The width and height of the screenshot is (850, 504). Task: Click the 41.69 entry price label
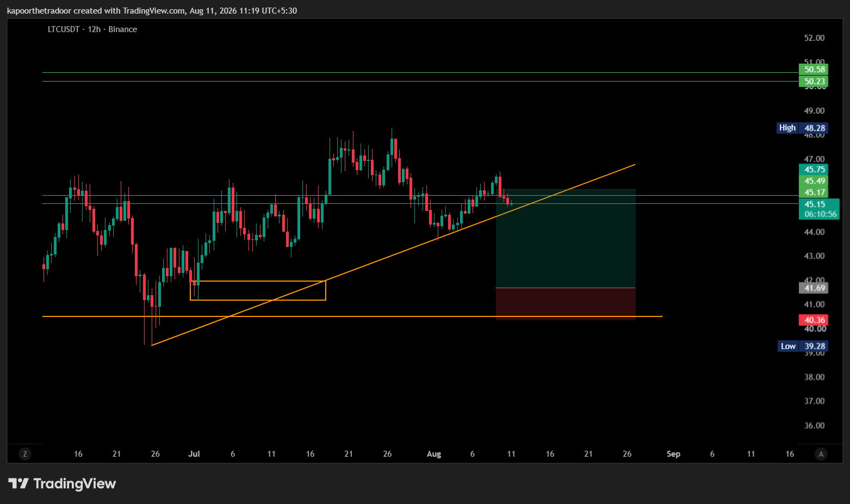(814, 288)
